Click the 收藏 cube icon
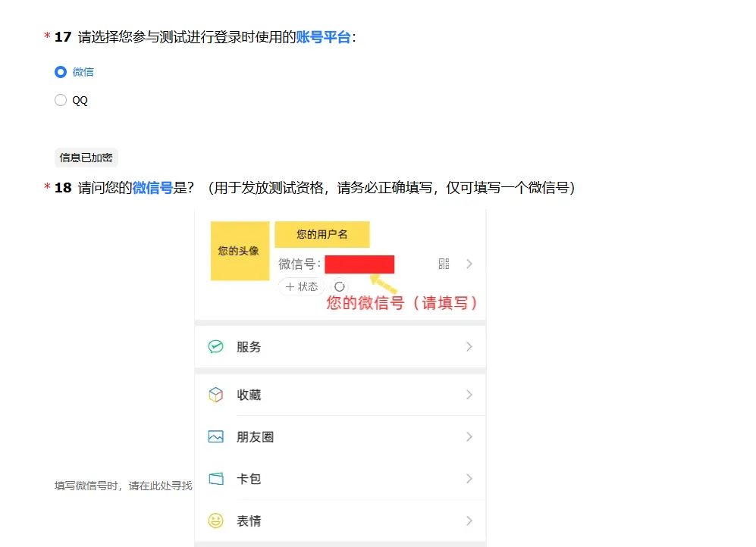The width and height of the screenshot is (756, 547). pos(216,395)
